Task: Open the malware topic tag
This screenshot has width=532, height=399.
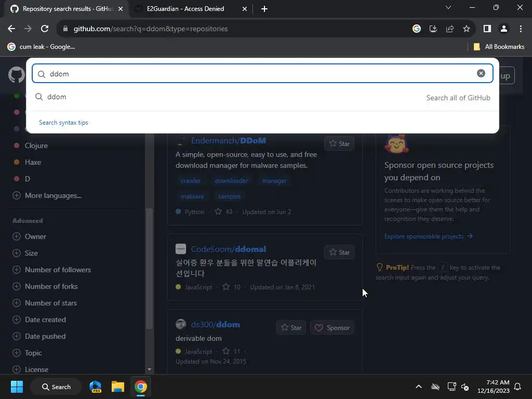Action: point(192,196)
